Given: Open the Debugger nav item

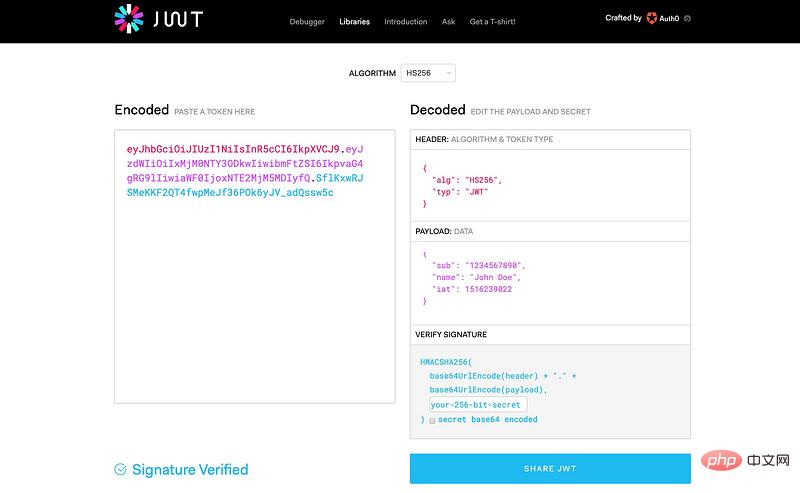Looking at the screenshot, I should [307, 21].
